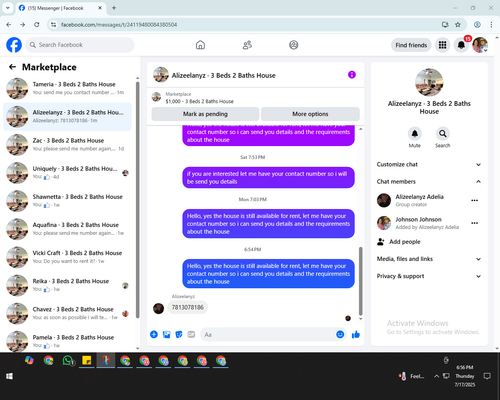Click the conversation list scrollbar

click(x=137, y=200)
